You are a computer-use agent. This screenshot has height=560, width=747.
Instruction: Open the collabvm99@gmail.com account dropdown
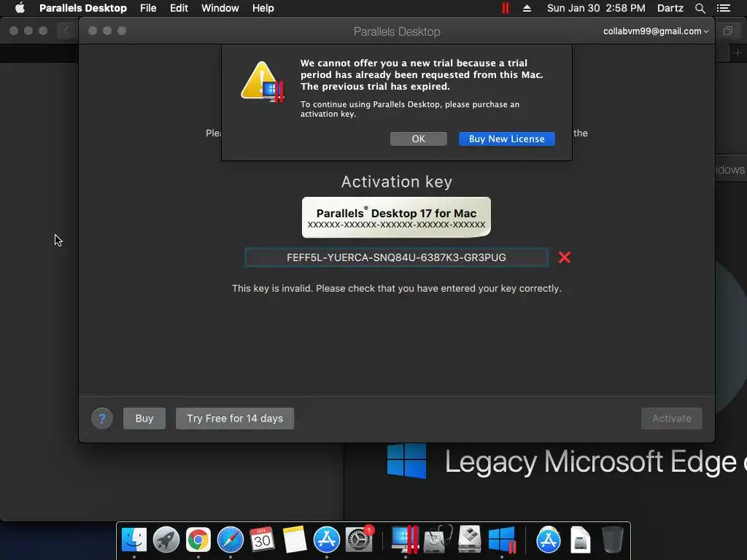point(656,31)
